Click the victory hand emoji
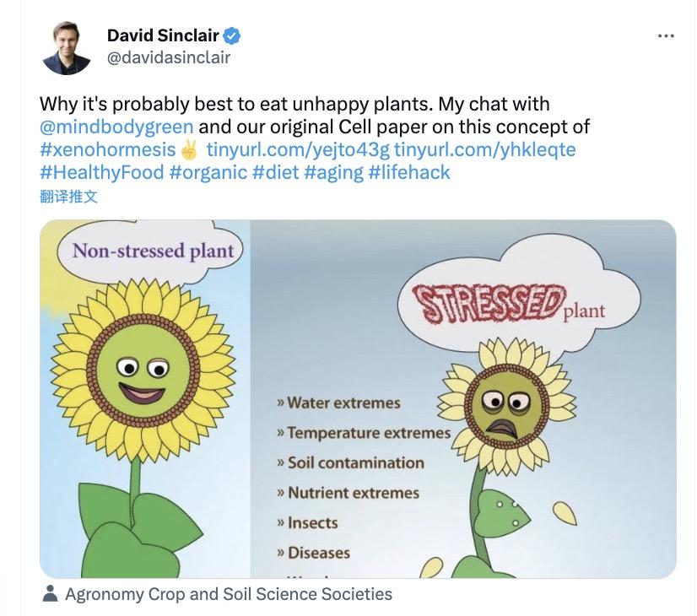 [x=189, y=150]
